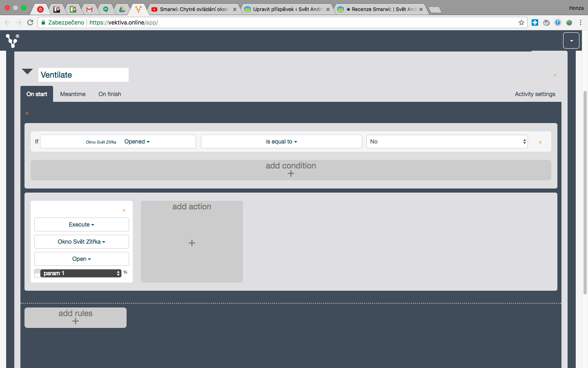The image size is (588, 368).
Task: Bookmark this page with the star icon
Action: (x=521, y=22)
